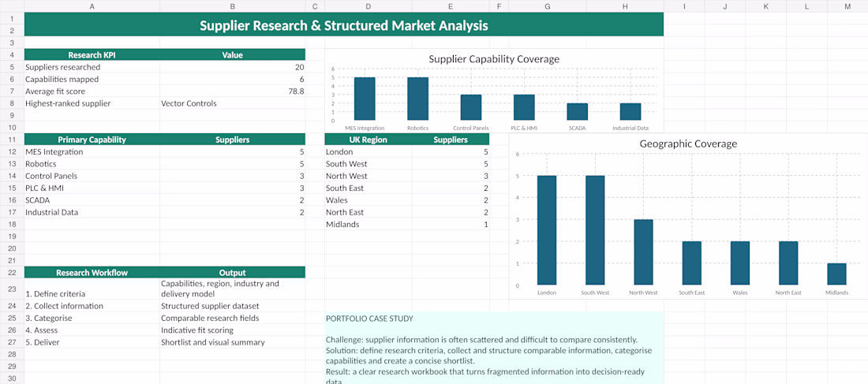Image resolution: width=868 pixels, height=384 pixels.
Task: Select the title cell 'Supplier Research & Structured Market Analysis'
Action: (x=344, y=24)
